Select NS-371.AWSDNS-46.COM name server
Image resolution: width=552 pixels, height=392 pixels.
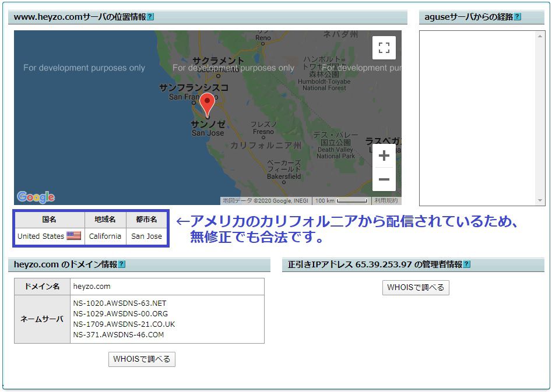point(118,335)
